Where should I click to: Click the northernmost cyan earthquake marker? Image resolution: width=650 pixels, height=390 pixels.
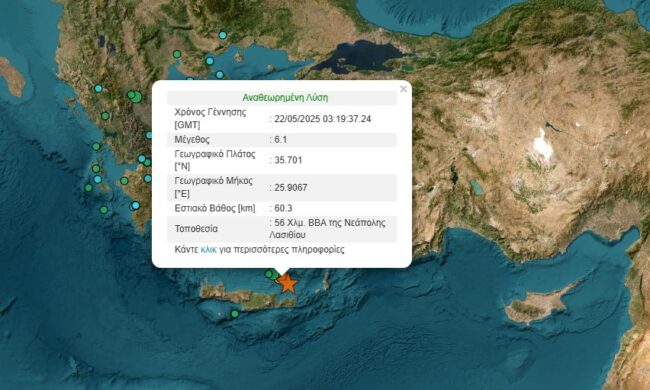(223, 35)
